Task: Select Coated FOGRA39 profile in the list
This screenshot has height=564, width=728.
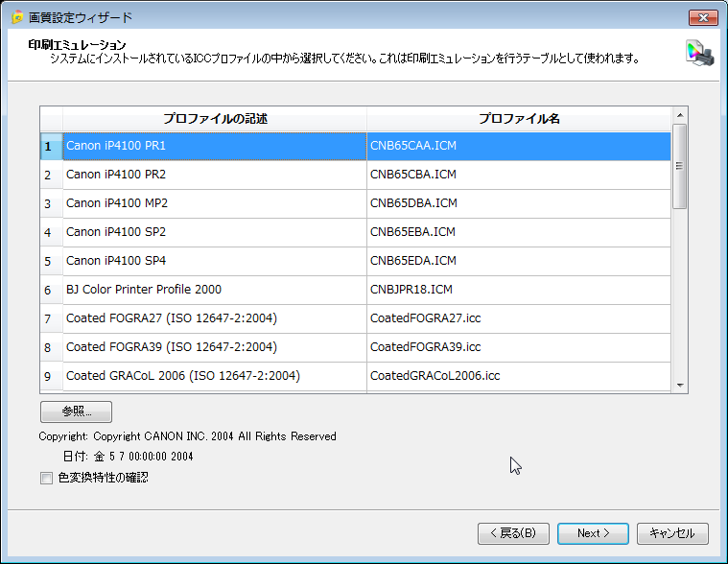Action: click(213, 347)
